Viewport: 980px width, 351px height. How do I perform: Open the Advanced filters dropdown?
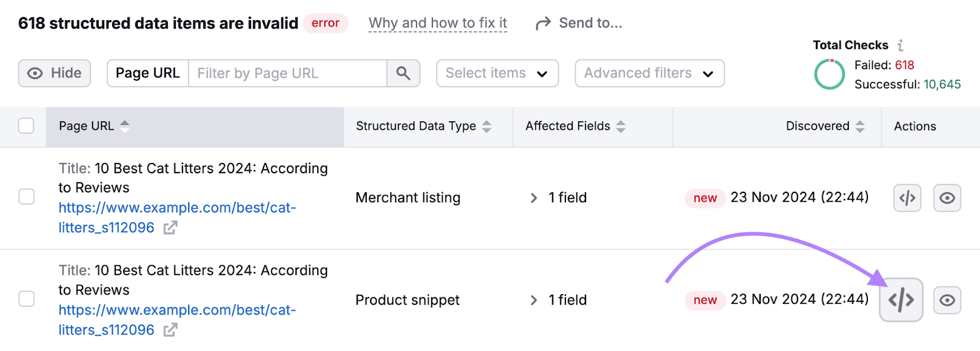[649, 74]
